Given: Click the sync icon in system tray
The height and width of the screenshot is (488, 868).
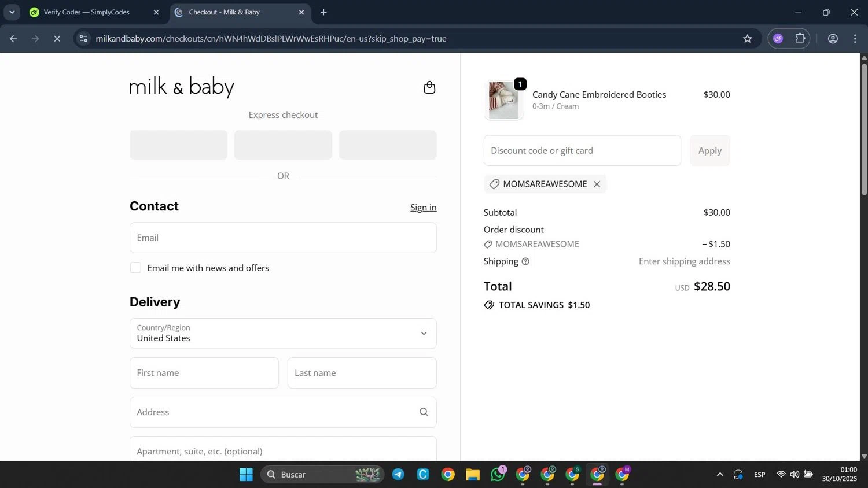Looking at the screenshot, I should coord(738,475).
